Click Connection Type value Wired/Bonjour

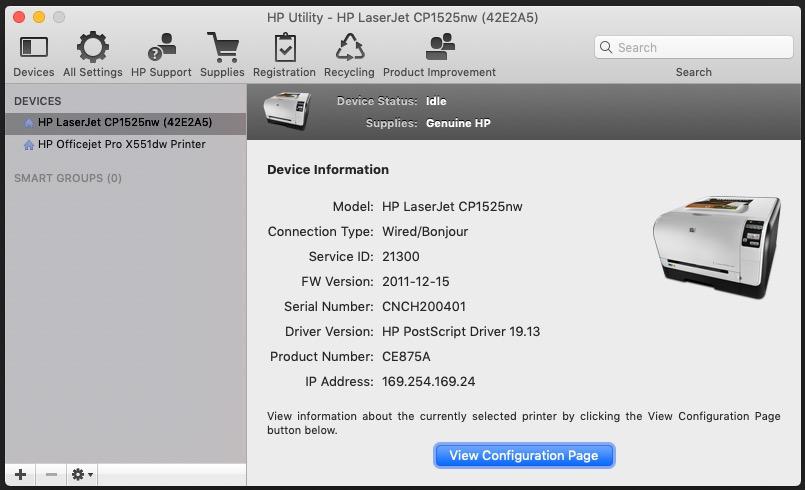click(x=425, y=232)
